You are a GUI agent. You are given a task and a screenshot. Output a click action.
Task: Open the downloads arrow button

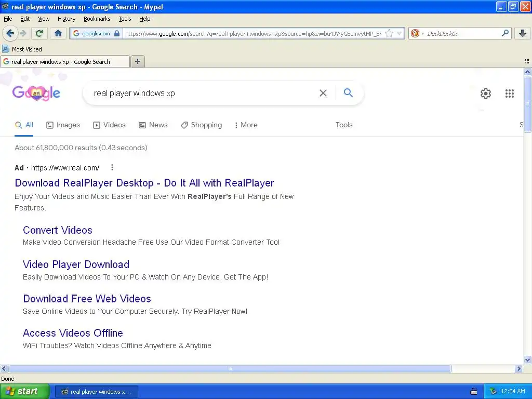[x=523, y=33]
